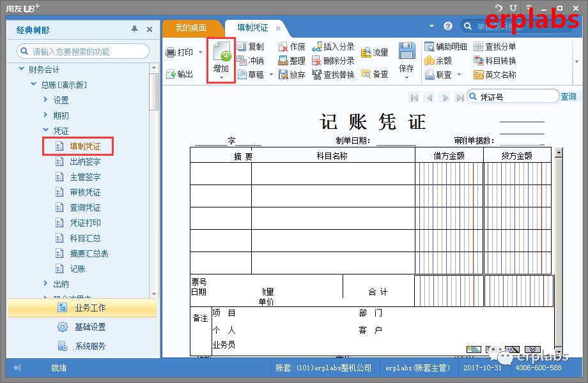Collapse the 凭证 tree node

tap(46, 130)
